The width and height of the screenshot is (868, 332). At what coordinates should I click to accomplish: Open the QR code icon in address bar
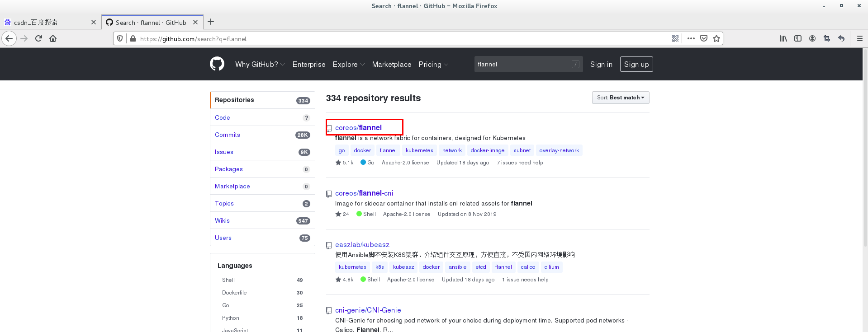coord(675,39)
